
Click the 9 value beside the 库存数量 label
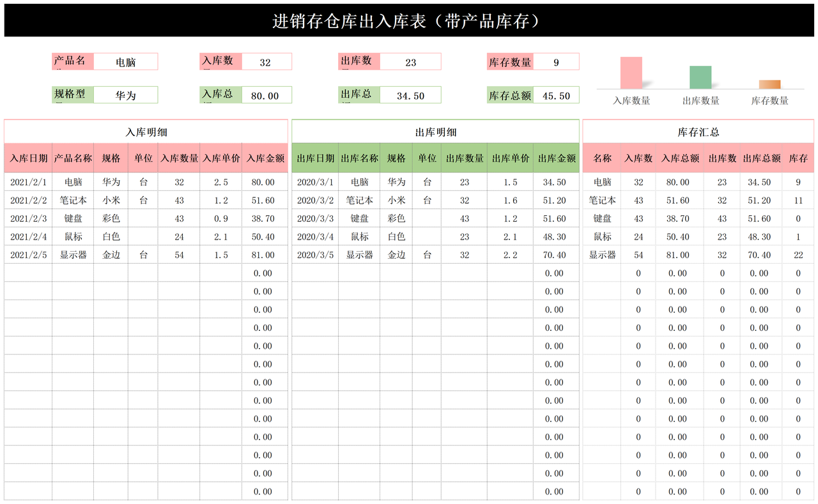point(556,62)
